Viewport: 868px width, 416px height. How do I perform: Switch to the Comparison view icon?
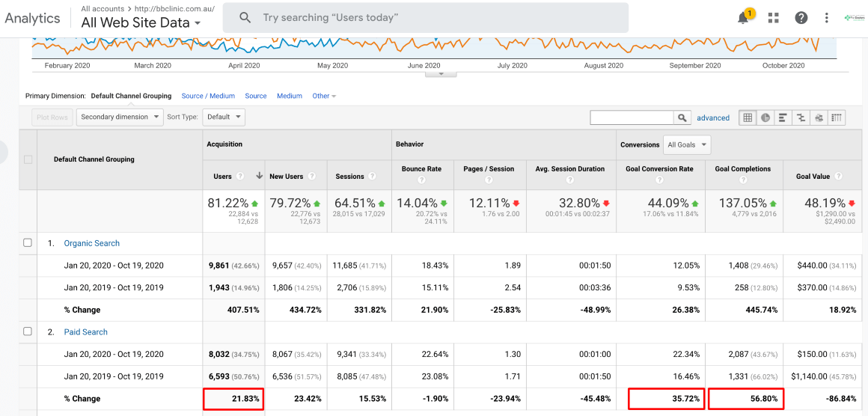tap(801, 117)
